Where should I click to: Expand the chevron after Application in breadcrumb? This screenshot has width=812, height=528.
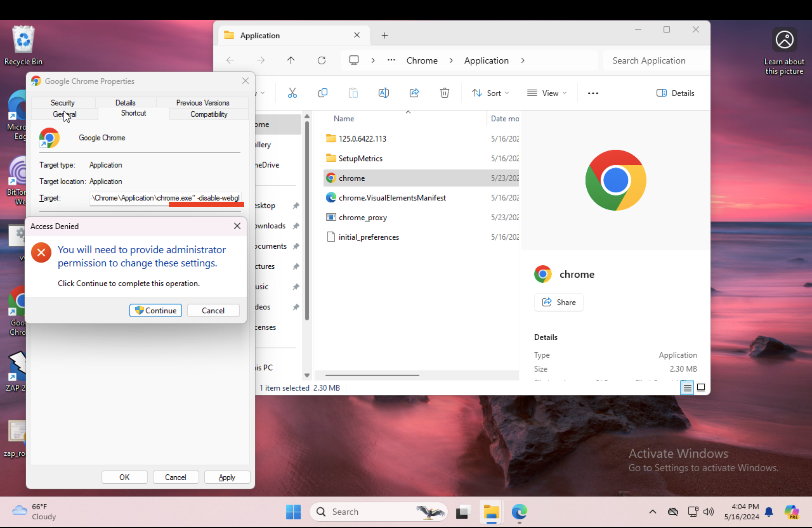click(x=523, y=60)
